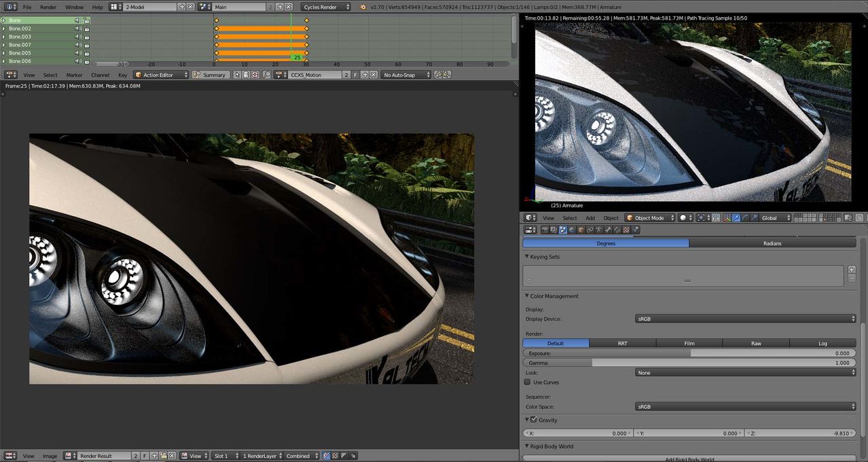Screen dimensions: 868x462
Task: Select Radians rotation units
Action: click(x=772, y=243)
